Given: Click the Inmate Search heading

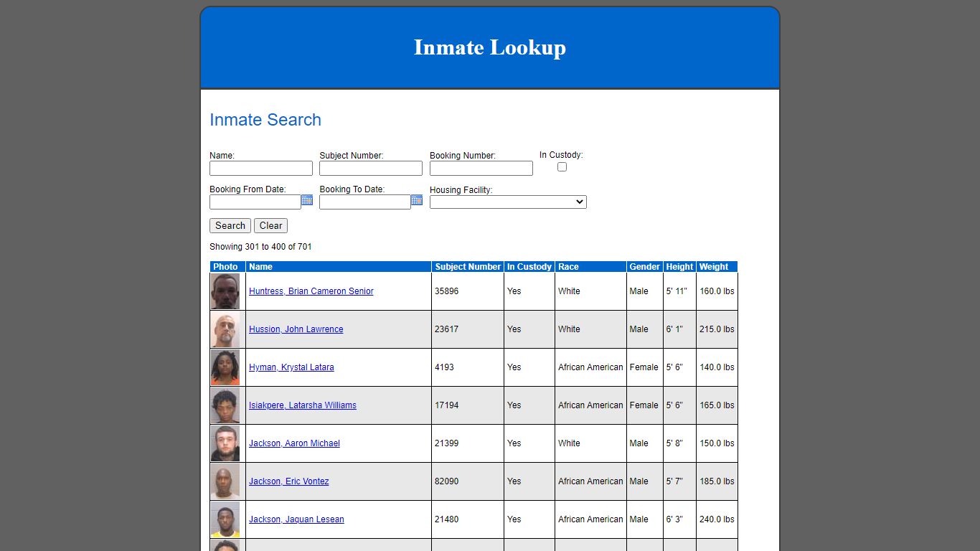Looking at the screenshot, I should point(265,120).
